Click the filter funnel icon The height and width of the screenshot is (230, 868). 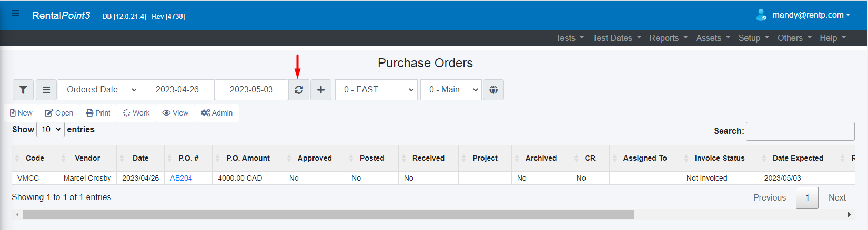(x=23, y=90)
